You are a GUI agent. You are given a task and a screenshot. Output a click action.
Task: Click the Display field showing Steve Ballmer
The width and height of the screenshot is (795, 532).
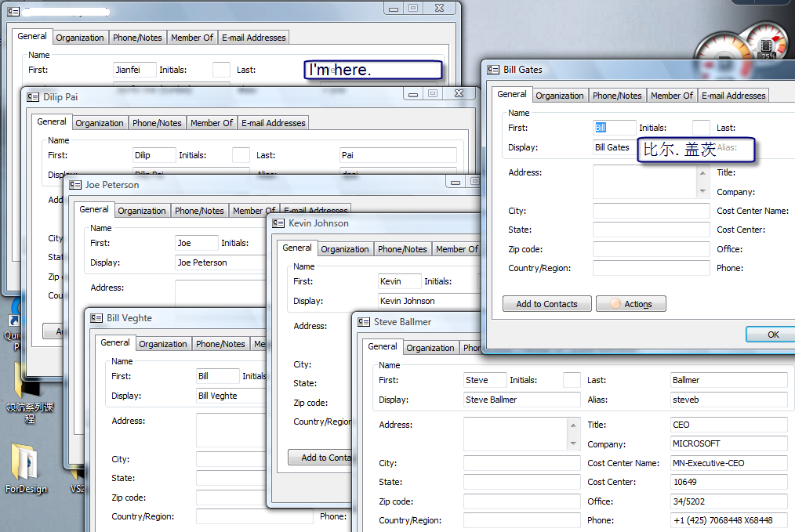point(521,400)
